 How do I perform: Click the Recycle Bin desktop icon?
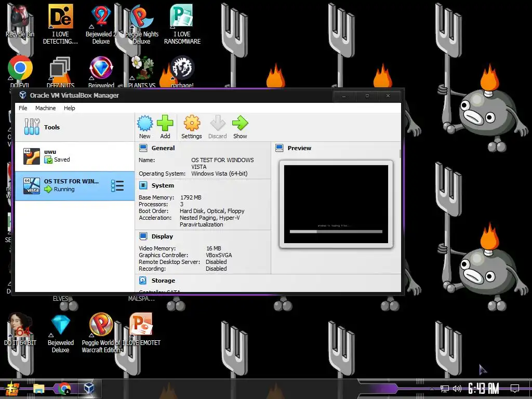tap(20, 21)
